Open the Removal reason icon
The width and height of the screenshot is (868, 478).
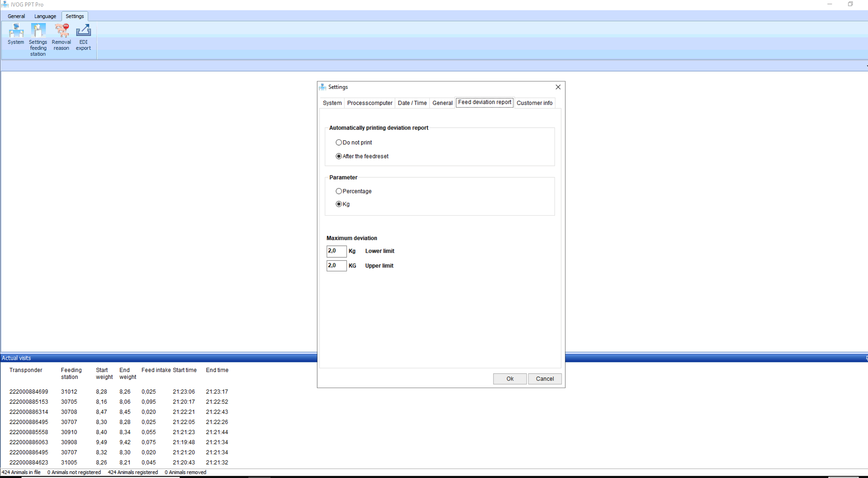coord(61,37)
